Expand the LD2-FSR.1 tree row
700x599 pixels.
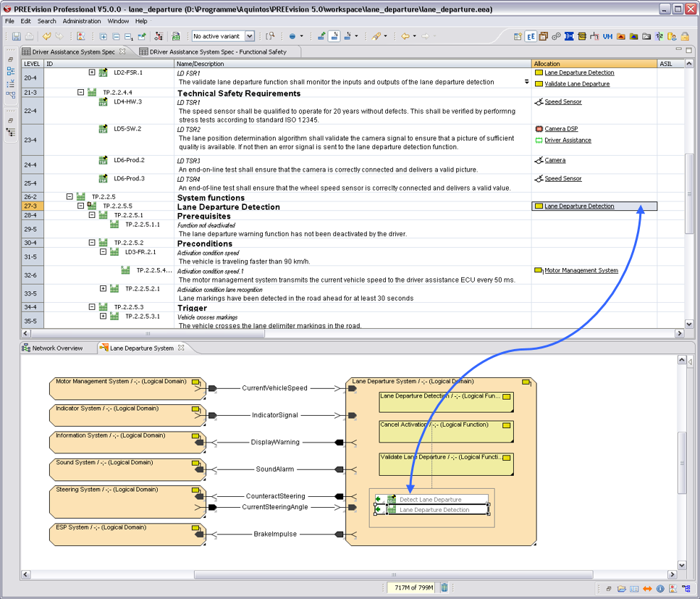coord(92,72)
